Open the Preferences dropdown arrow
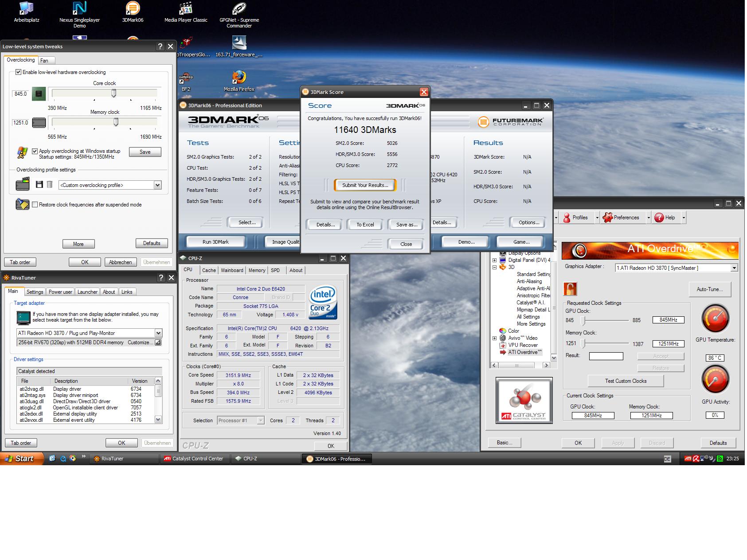 click(x=649, y=218)
